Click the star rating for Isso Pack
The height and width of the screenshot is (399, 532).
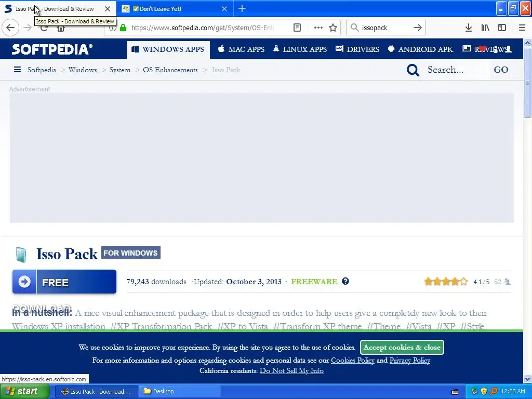pyautogui.click(x=446, y=281)
